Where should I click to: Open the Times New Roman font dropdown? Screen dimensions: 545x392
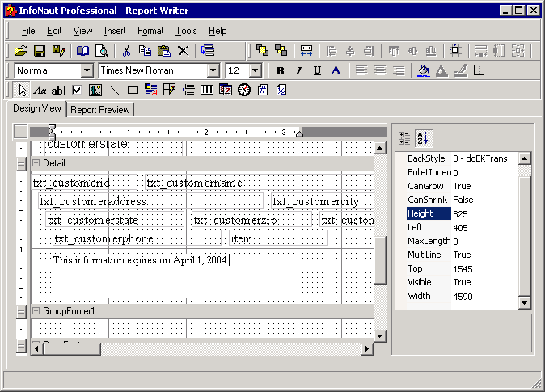pos(213,70)
